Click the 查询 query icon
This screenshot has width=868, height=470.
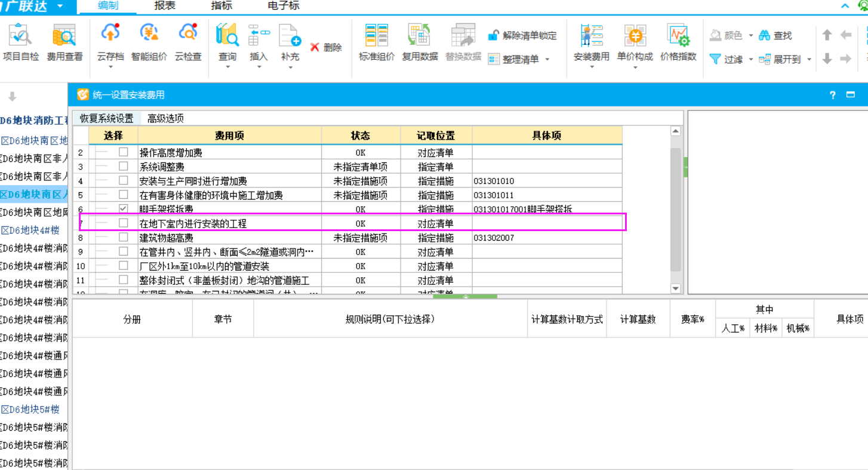tap(227, 36)
